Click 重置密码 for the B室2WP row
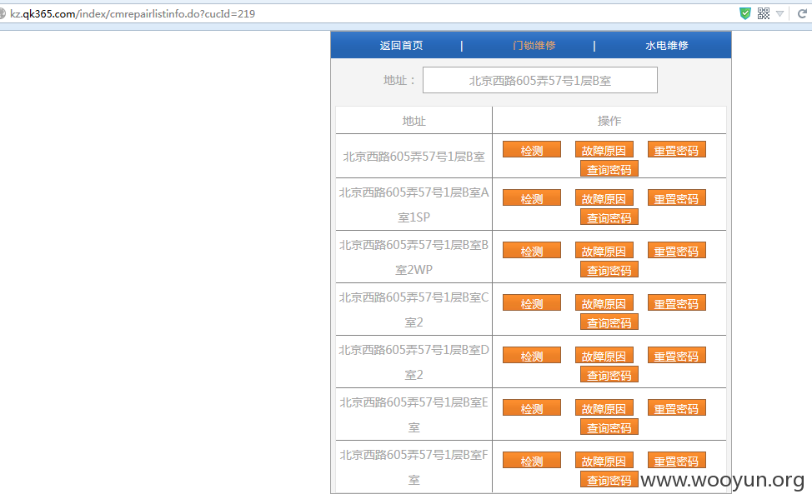 (677, 251)
